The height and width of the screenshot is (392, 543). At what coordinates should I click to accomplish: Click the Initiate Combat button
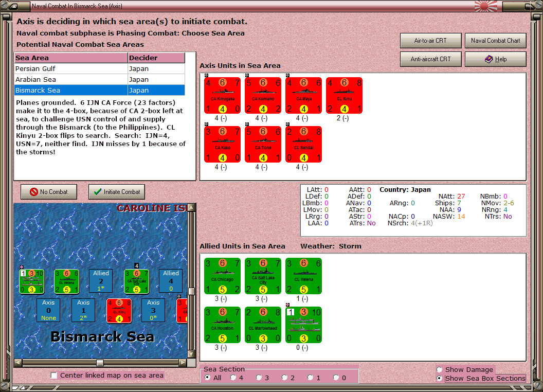click(117, 192)
